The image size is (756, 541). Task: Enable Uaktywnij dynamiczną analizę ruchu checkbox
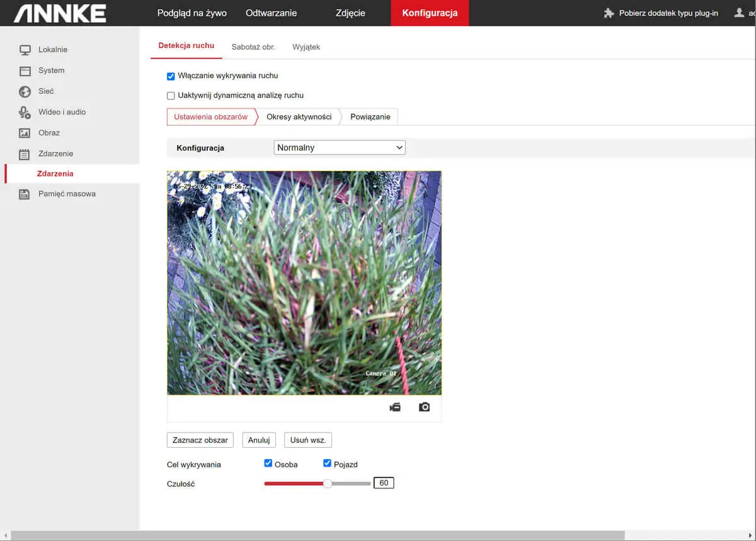click(x=171, y=96)
